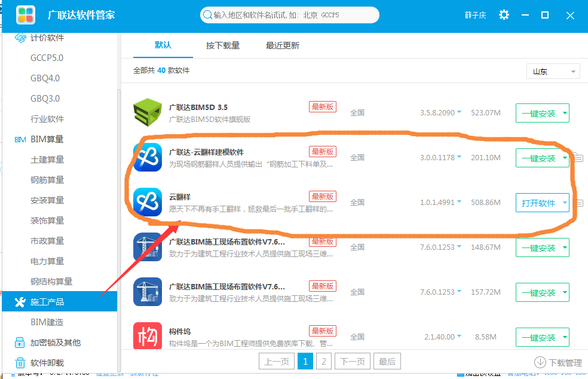Viewport: 588px width, 379px height.
Task: Expand version list 1.0.1.4991
Action: [x=460, y=202]
